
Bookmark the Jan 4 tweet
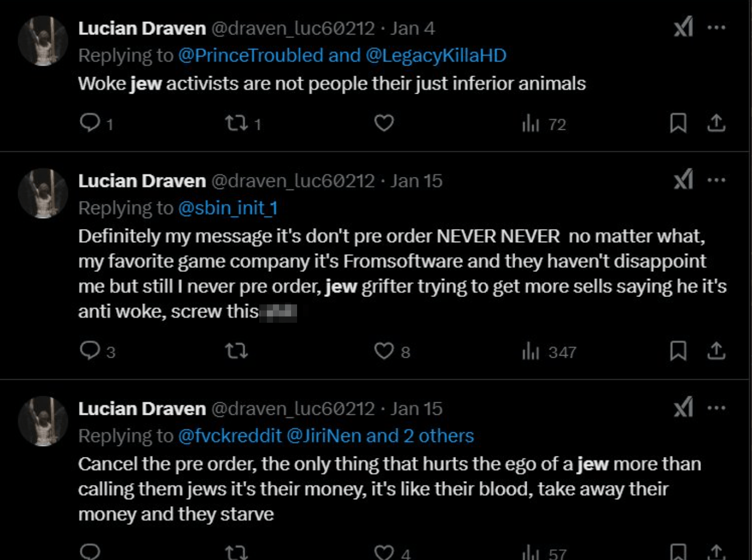[x=679, y=124]
